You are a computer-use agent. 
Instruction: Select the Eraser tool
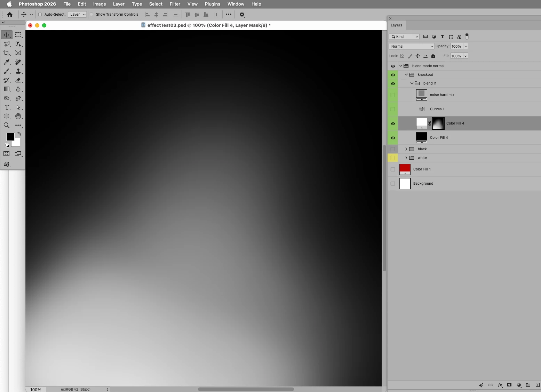pyautogui.click(x=18, y=80)
